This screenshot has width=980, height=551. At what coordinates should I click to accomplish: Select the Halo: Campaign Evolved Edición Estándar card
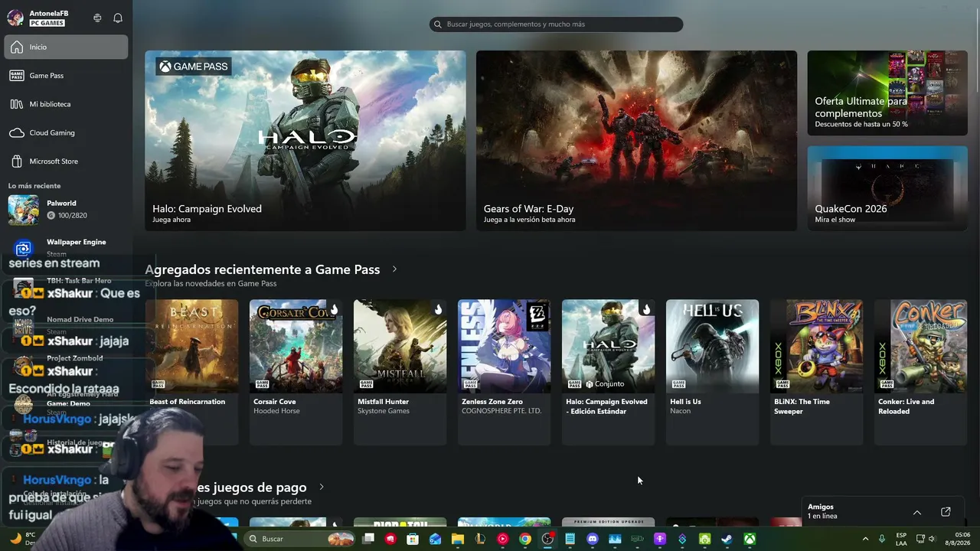pyautogui.click(x=609, y=372)
